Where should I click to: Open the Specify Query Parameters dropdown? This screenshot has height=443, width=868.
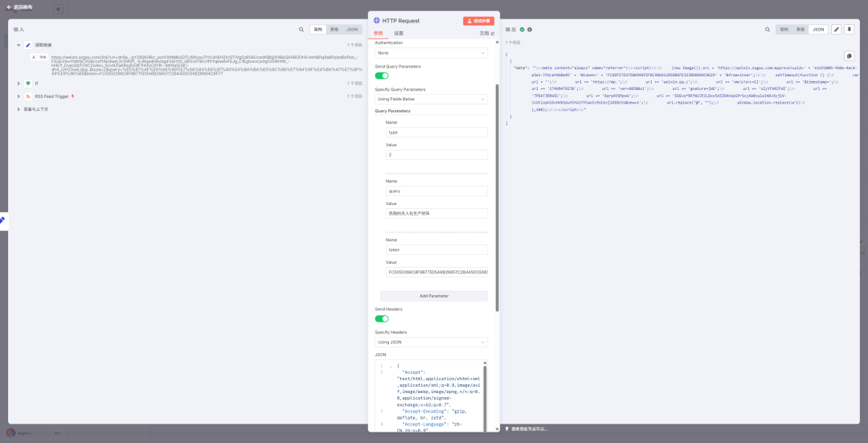pos(432,99)
